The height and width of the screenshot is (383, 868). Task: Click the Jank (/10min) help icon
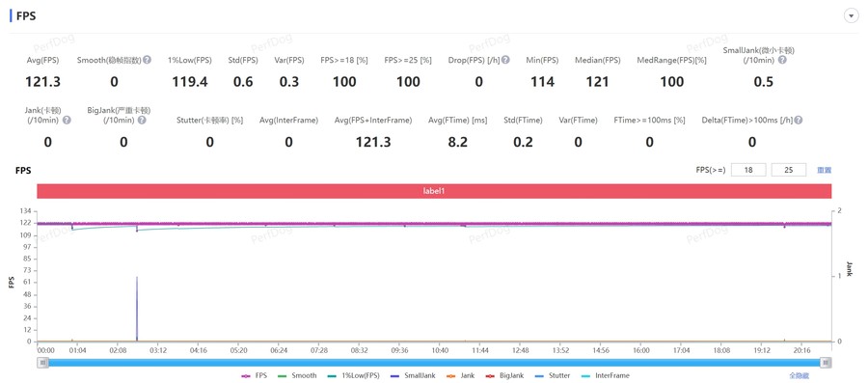click(67, 120)
